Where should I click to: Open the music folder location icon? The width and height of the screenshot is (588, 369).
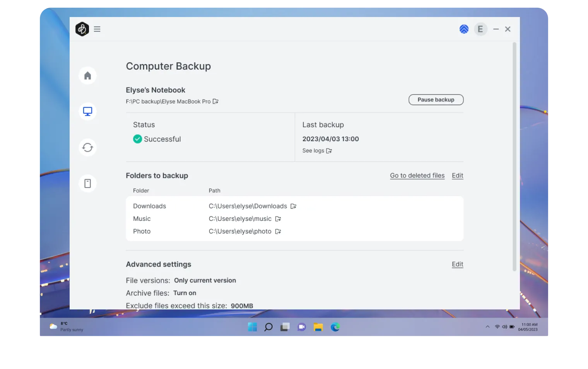pos(278,219)
